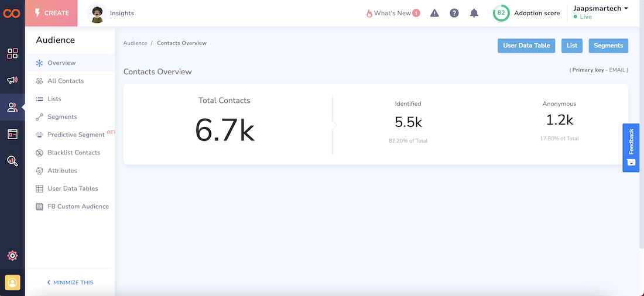Open the User Data Table button
Image resolution: width=644 pixels, height=296 pixels.
526,46
